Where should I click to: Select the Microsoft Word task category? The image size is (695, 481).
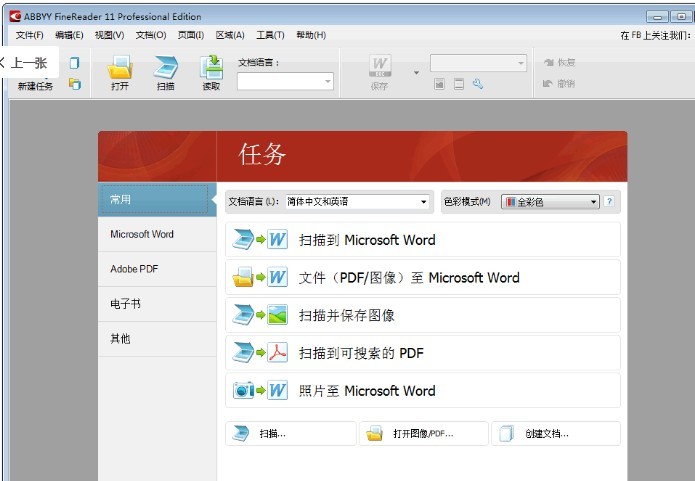[x=157, y=234]
